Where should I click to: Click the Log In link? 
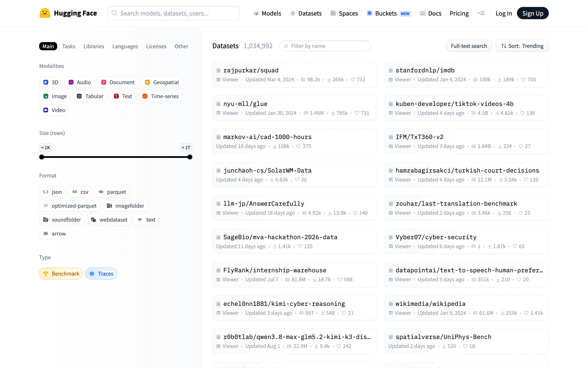(x=504, y=13)
